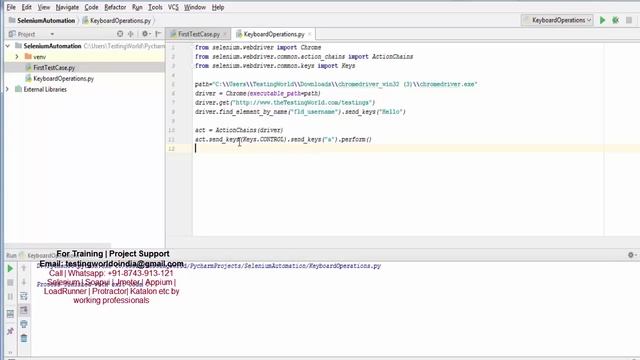Screen dimensions: 640x360
Task: Select External Libraries in project tree
Action: coord(45,89)
